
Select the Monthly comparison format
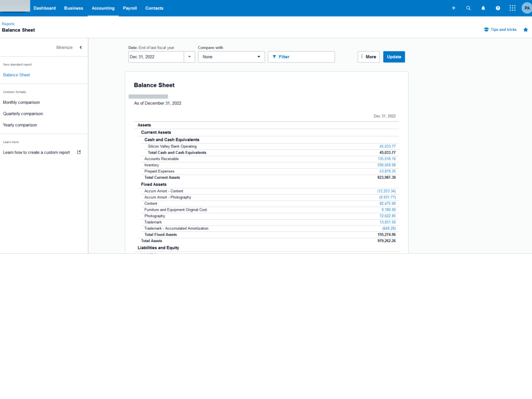click(x=21, y=102)
